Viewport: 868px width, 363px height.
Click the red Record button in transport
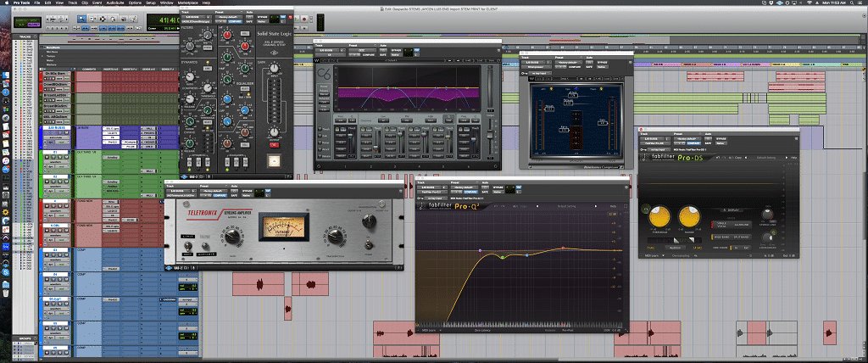tap(304, 19)
